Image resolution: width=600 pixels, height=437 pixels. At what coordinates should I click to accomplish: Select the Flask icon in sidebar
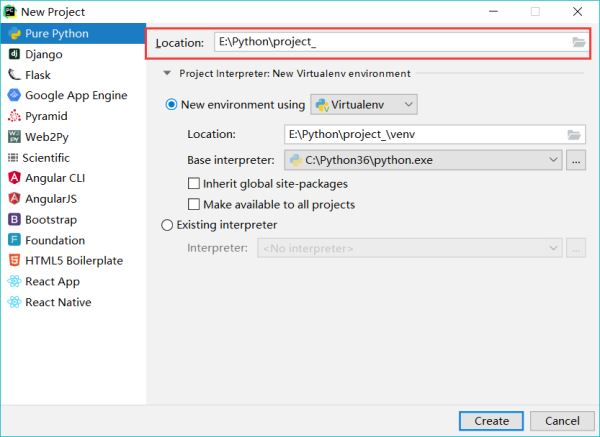[14, 75]
